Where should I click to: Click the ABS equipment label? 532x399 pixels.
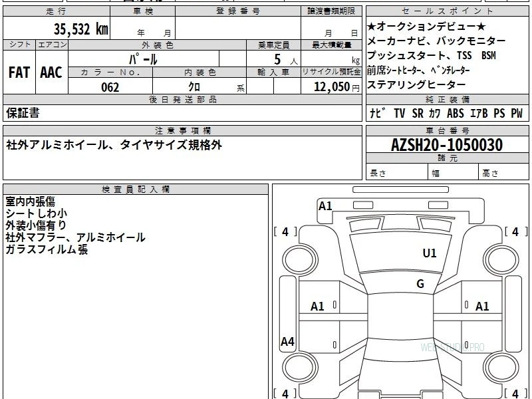pos(456,113)
